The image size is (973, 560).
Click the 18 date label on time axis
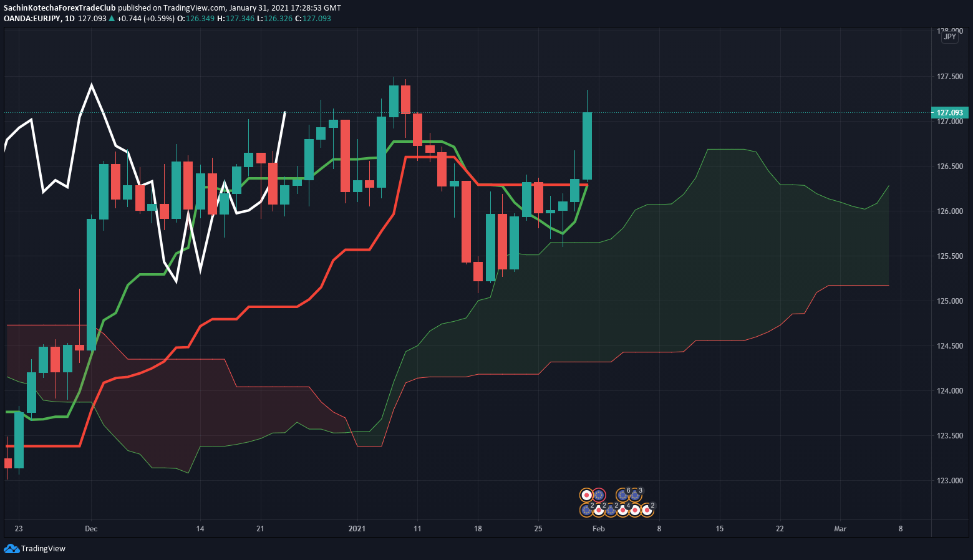[478, 529]
